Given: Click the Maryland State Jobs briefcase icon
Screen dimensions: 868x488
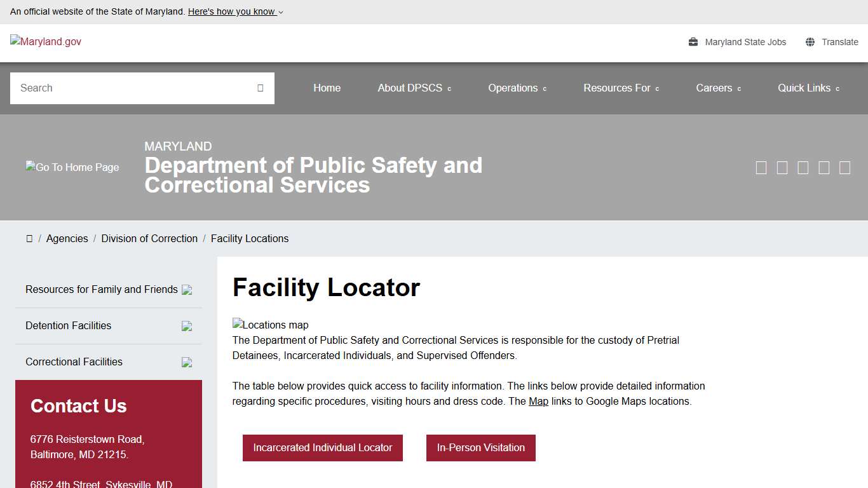Looking at the screenshot, I should [693, 42].
